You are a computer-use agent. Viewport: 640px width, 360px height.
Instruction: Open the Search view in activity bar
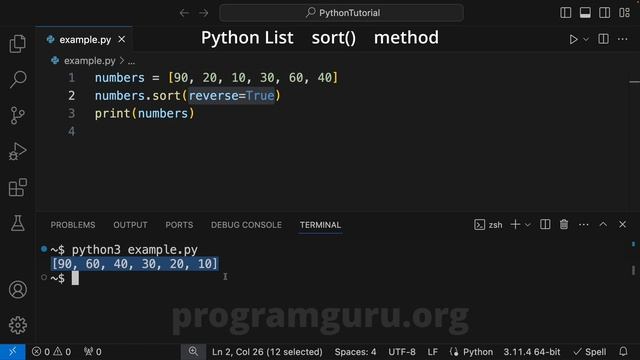tap(18, 79)
